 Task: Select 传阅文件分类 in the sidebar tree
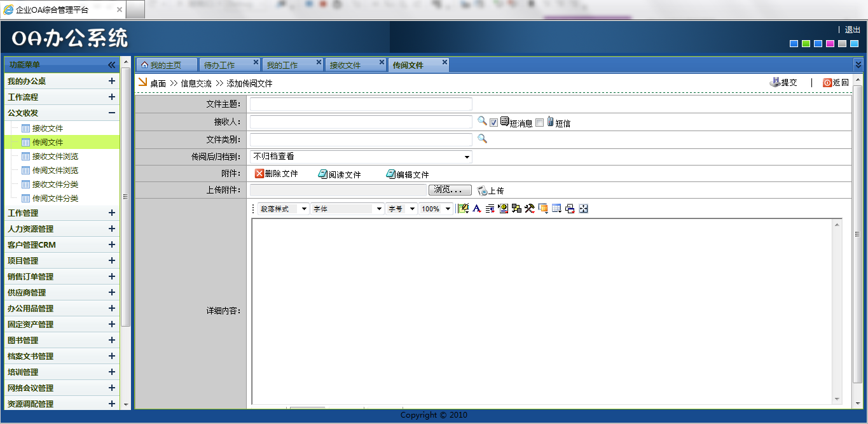pyautogui.click(x=55, y=199)
